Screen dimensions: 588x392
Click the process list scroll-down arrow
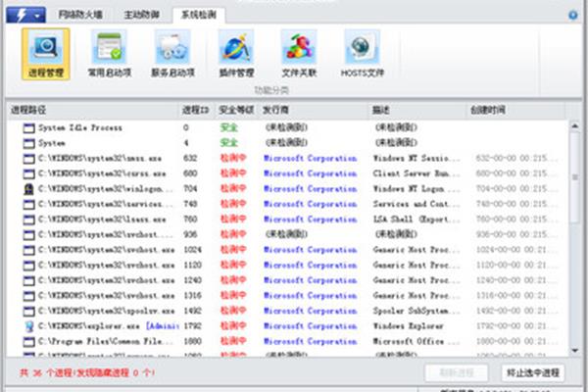click(574, 351)
